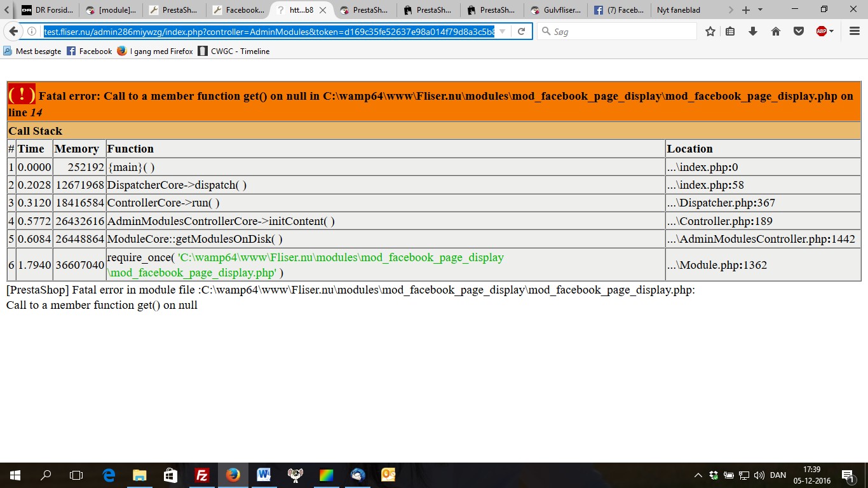The width and height of the screenshot is (868, 488).
Task: Click AdminModulesControllerCore->initContent( ) cell
Action: click(385, 221)
